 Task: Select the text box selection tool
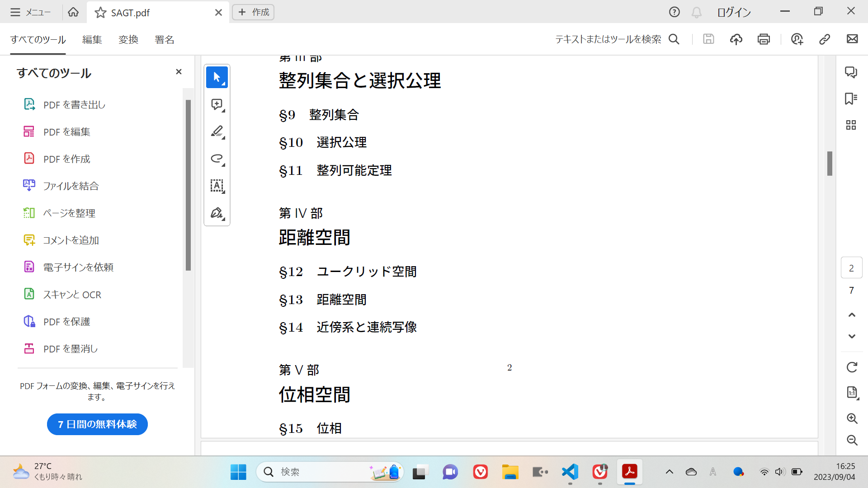click(x=217, y=186)
